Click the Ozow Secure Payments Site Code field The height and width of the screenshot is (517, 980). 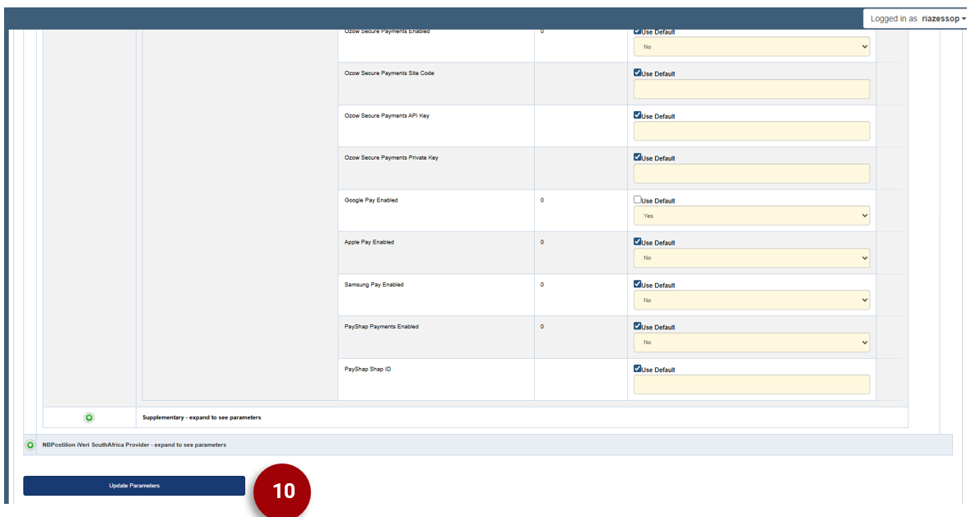coord(751,89)
